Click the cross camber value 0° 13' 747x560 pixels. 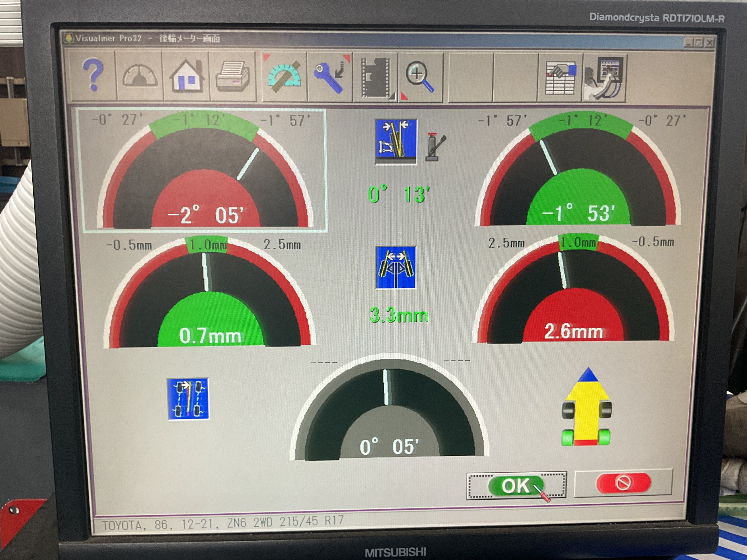coord(398,194)
